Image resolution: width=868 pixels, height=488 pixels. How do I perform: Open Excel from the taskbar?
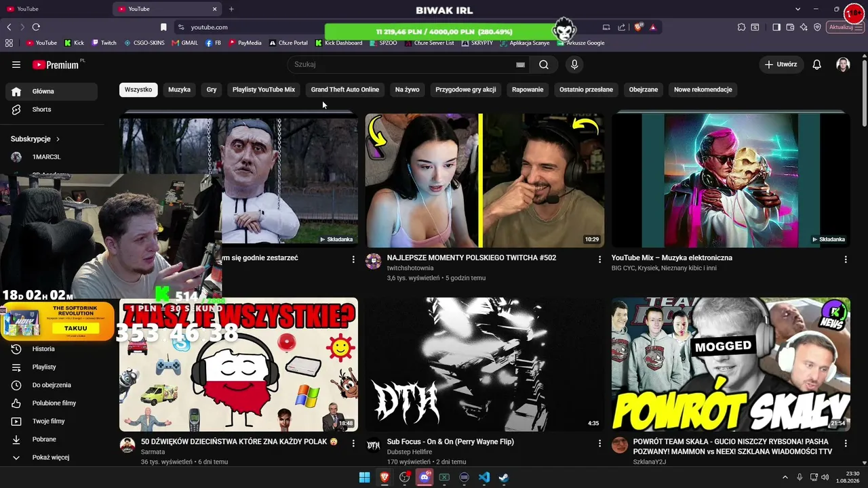(444, 477)
